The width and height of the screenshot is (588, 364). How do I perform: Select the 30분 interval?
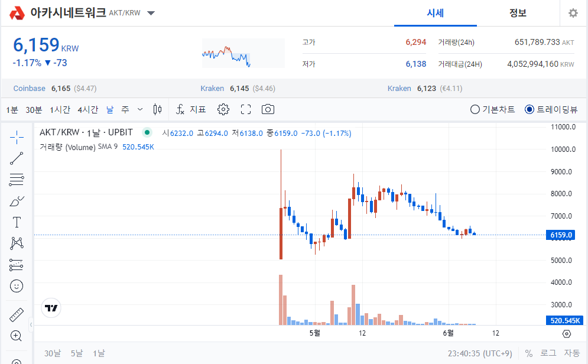pos(34,110)
